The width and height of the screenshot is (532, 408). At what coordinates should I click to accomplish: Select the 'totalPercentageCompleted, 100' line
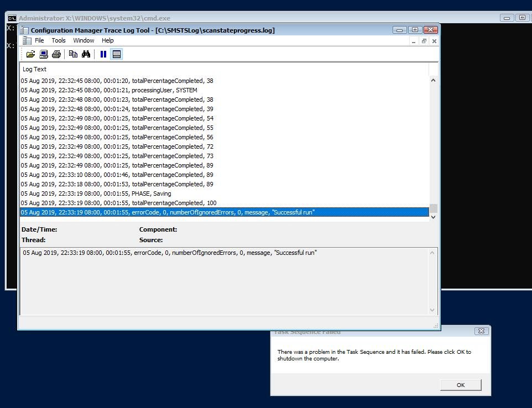click(x=225, y=203)
